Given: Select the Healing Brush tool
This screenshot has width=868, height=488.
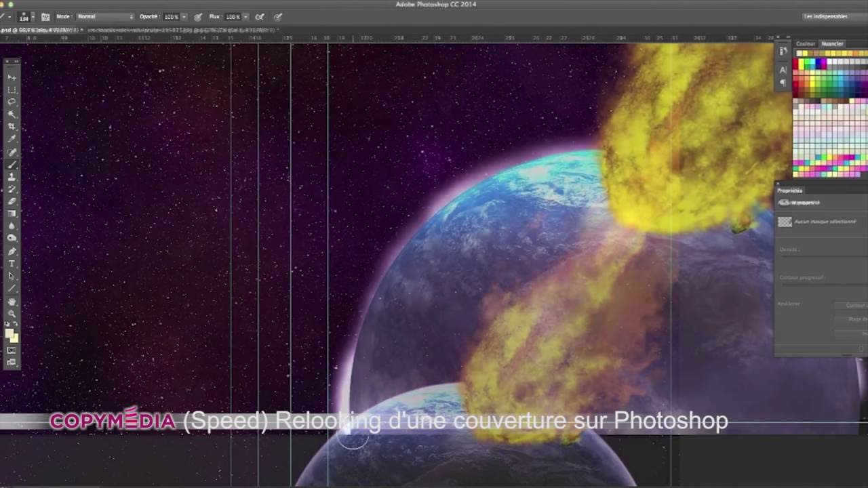Looking at the screenshot, I should pos(12,152).
